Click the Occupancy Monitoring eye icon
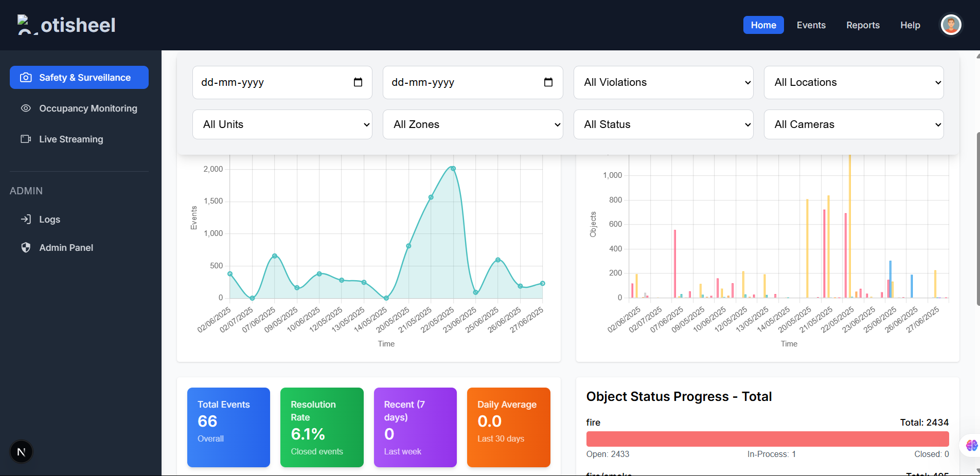980x476 pixels. (26, 108)
